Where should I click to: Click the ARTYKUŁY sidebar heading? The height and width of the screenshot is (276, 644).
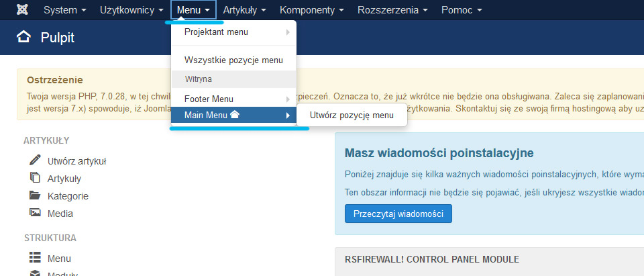coord(46,141)
